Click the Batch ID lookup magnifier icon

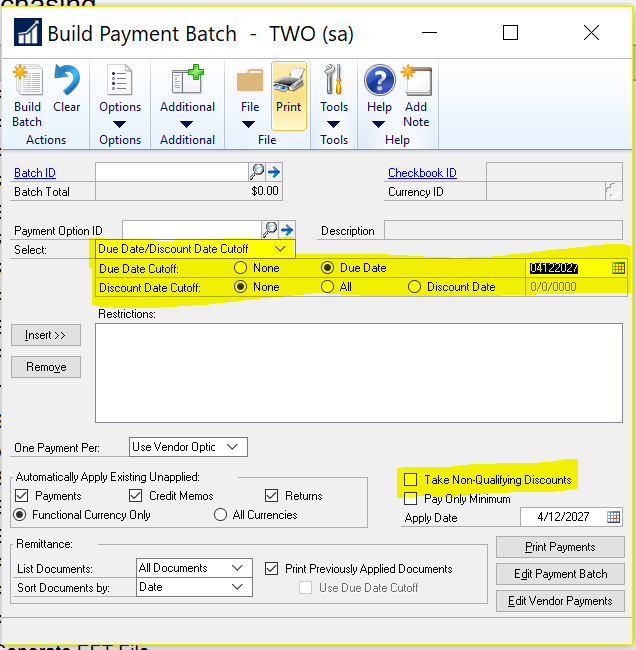click(255, 172)
